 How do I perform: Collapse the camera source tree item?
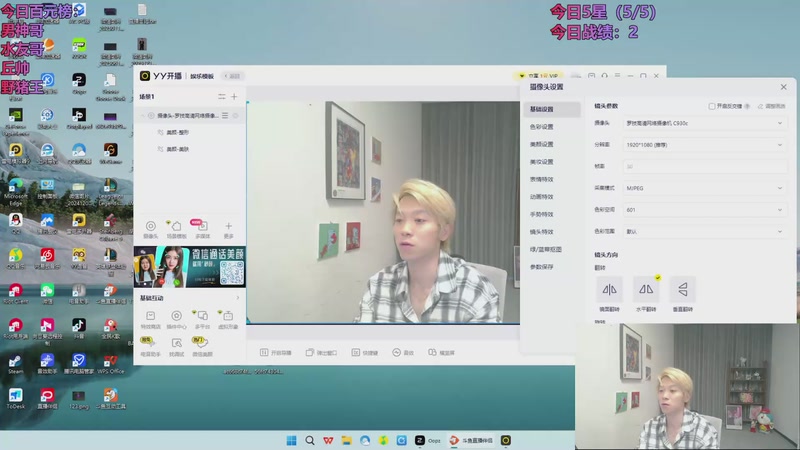coord(142,116)
